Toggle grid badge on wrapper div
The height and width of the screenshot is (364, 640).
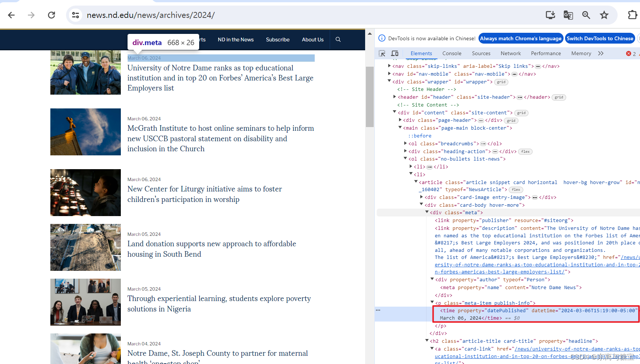[x=501, y=82]
